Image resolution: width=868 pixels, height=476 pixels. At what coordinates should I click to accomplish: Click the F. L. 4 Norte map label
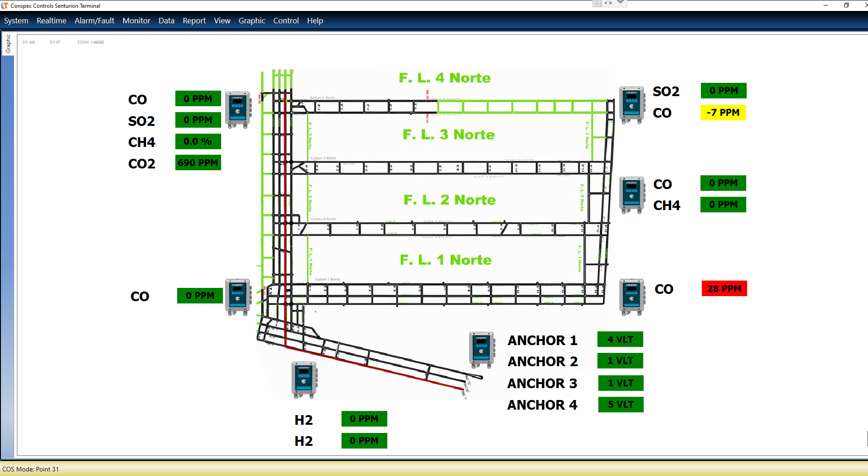[444, 78]
